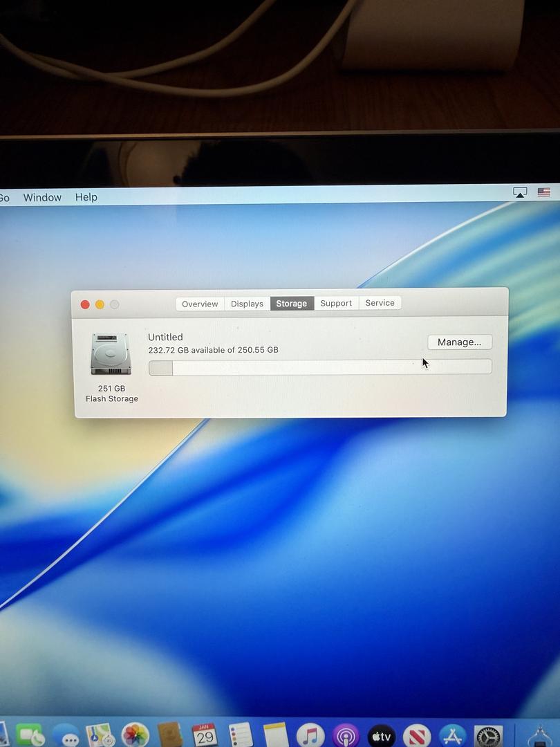Open Calendar icon showing 29
Viewport: 560px width, 747px height.
205,736
